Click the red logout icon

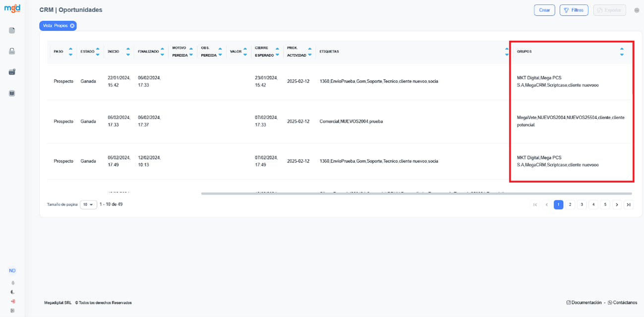12,301
